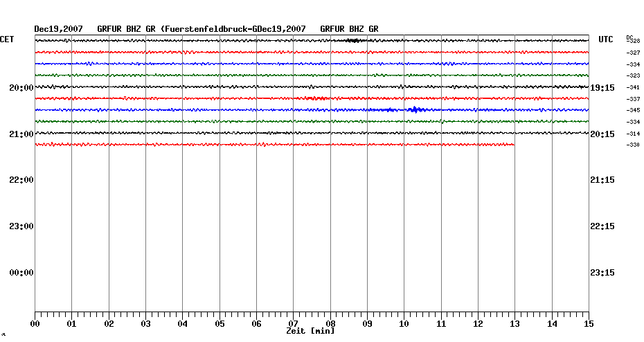This screenshot has width=644, height=342.
Task: Click the DC offset value -314
Action: pos(634,134)
